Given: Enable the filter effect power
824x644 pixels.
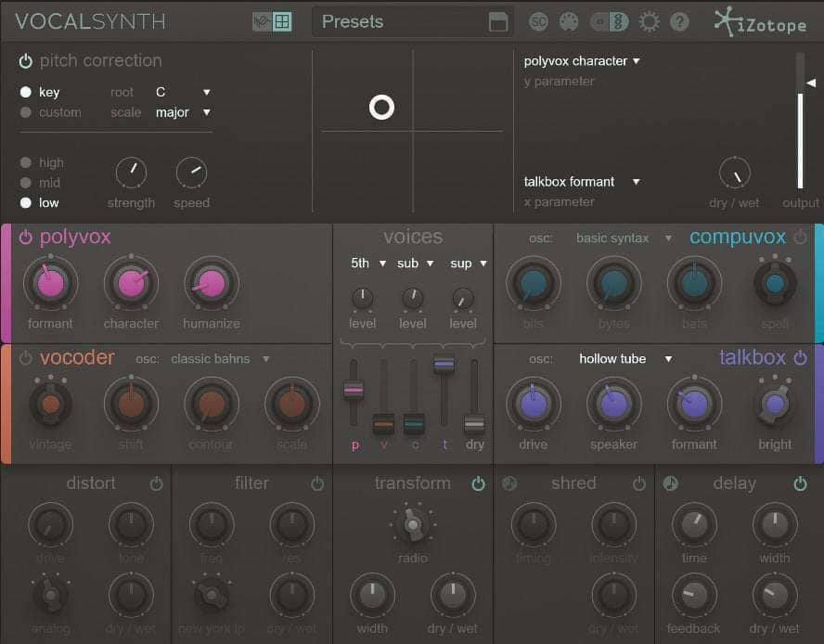Looking at the screenshot, I should click(x=316, y=484).
